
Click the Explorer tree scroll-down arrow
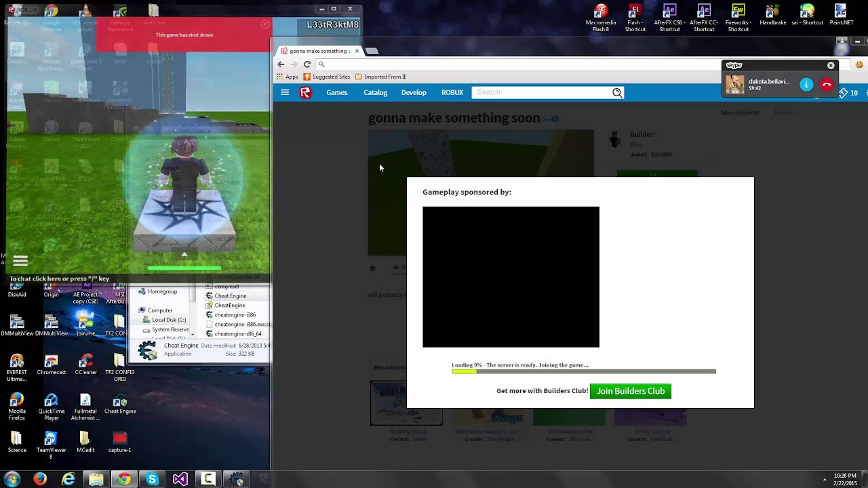point(193,334)
